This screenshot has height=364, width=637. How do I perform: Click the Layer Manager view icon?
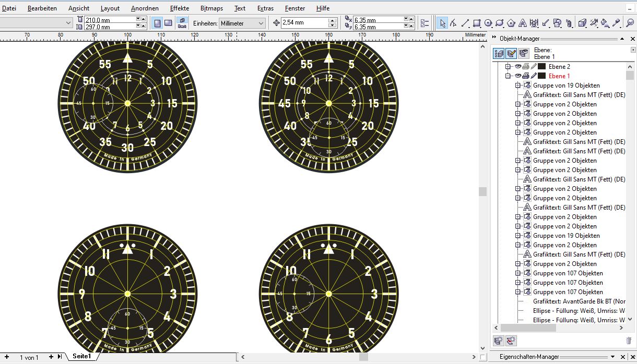524,53
